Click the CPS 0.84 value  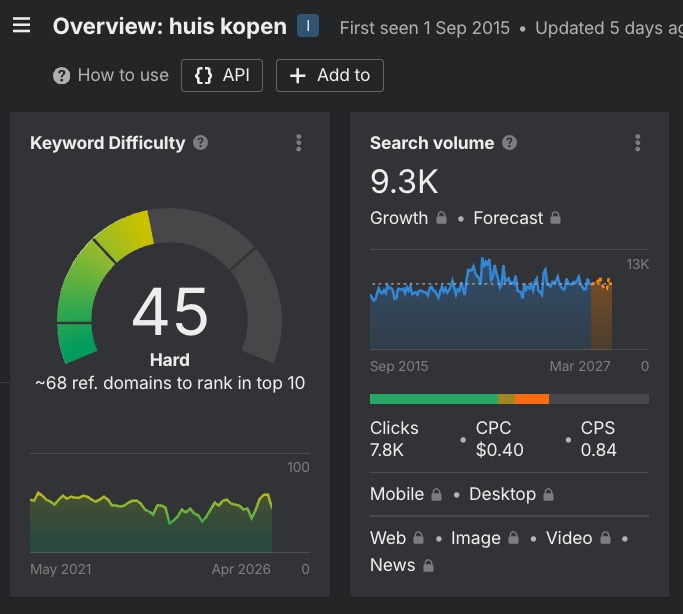(598, 450)
